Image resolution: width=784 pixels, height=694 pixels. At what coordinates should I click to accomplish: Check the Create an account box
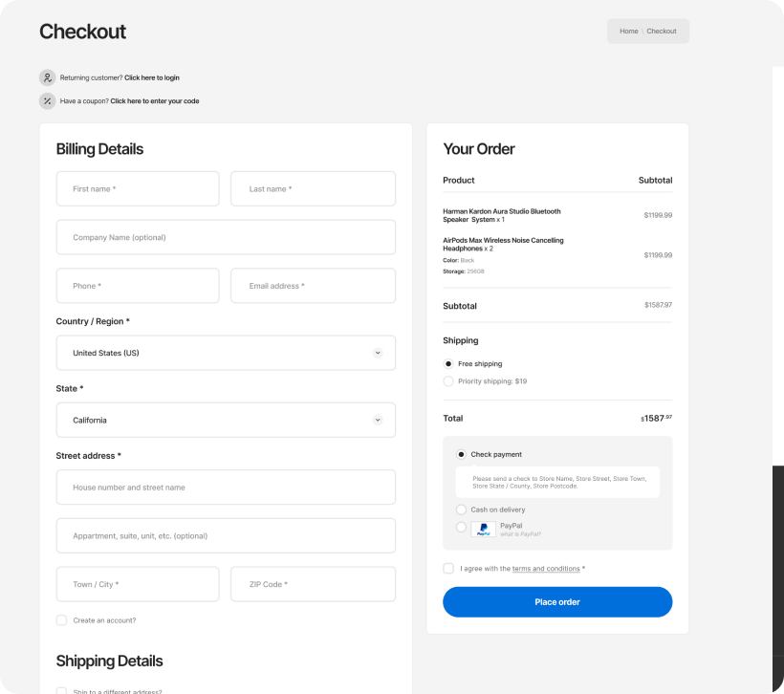click(x=61, y=620)
